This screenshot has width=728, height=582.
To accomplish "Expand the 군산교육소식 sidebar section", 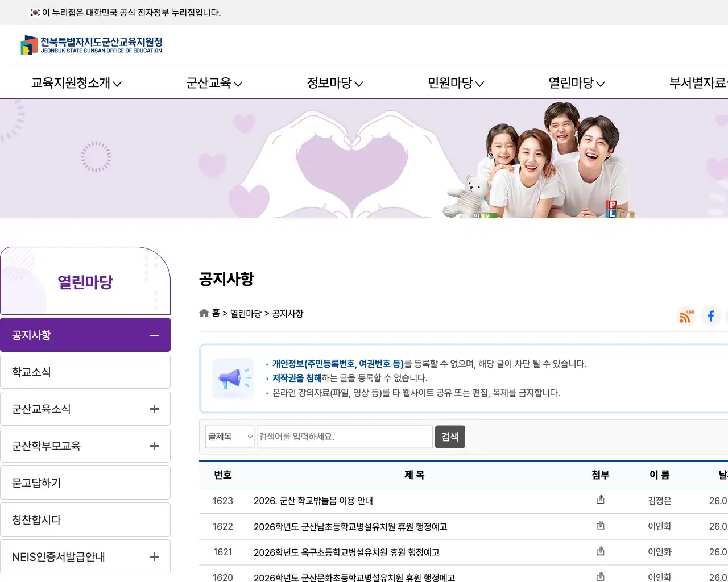I will coord(154,409).
